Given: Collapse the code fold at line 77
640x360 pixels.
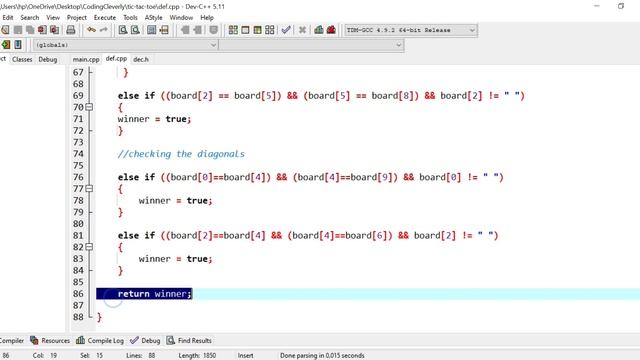Looking at the screenshot, I should coord(89,189).
